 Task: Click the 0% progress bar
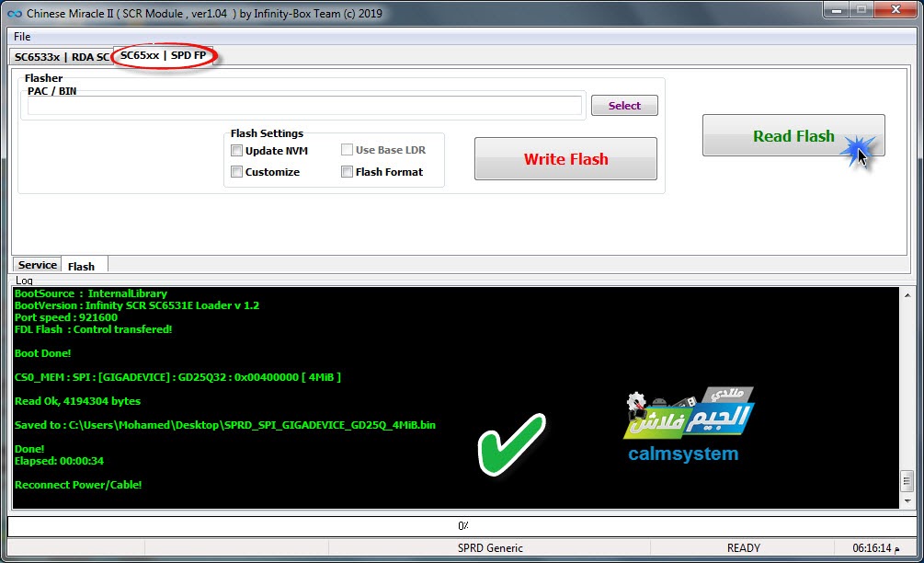pyautogui.click(x=462, y=526)
